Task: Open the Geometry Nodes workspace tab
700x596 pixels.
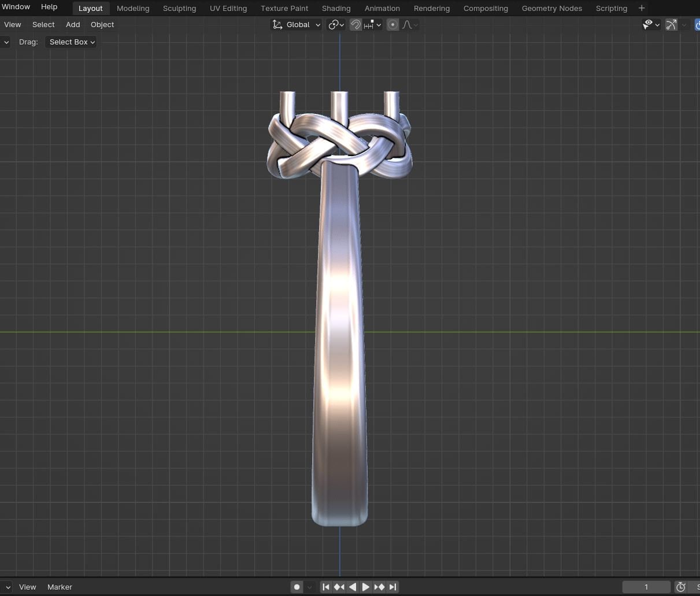Action: click(x=552, y=8)
